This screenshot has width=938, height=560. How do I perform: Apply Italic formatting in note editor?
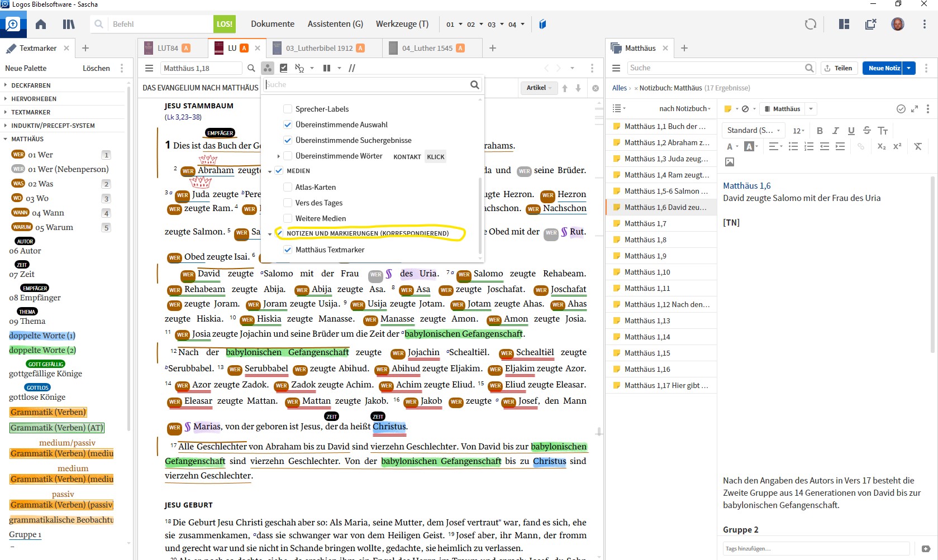(835, 131)
